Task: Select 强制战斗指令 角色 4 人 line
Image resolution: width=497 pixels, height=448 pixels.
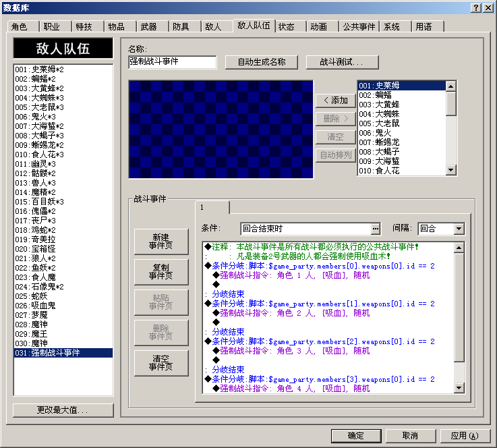Action: coord(328,389)
